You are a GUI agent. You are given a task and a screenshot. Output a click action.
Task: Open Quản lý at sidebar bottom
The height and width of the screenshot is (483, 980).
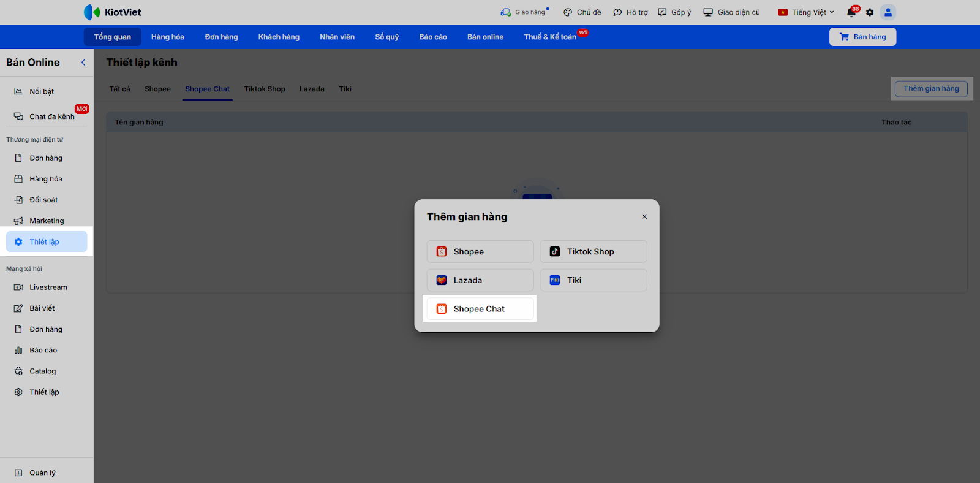click(x=47, y=473)
